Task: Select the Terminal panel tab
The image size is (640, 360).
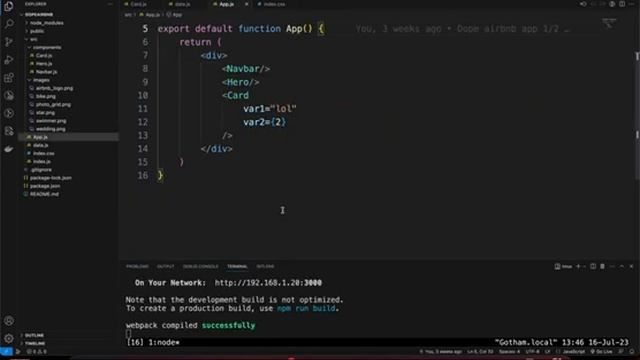Action: pyautogui.click(x=237, y=267)
